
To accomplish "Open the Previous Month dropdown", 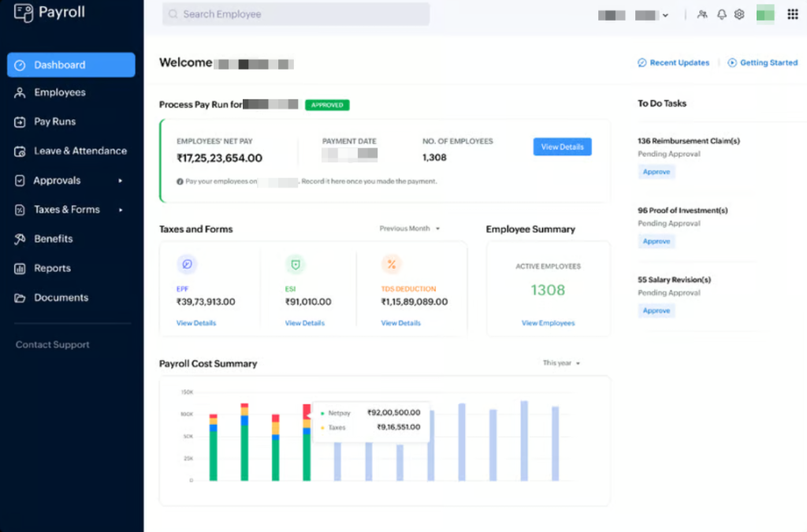I will coord(410,229).
